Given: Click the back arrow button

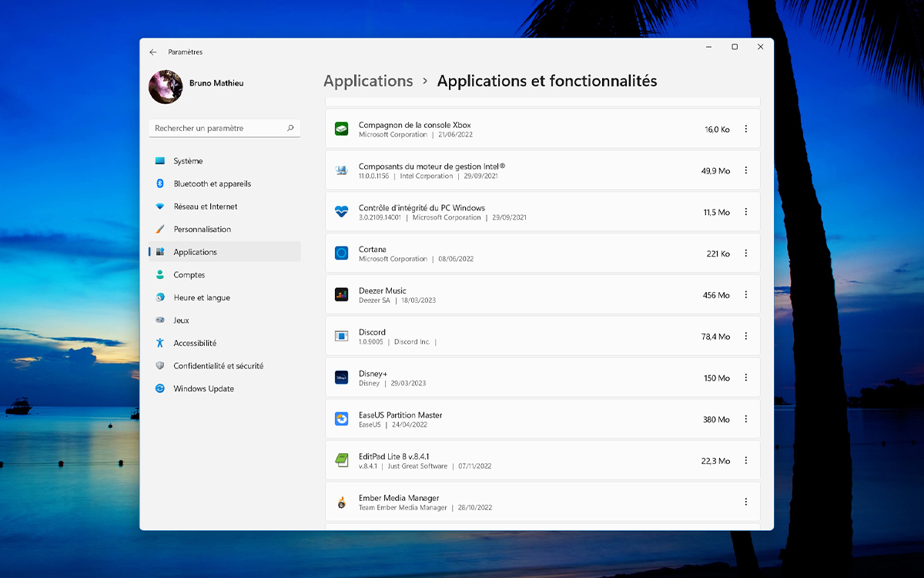Looking at the screenshot, I should (152, 52).
